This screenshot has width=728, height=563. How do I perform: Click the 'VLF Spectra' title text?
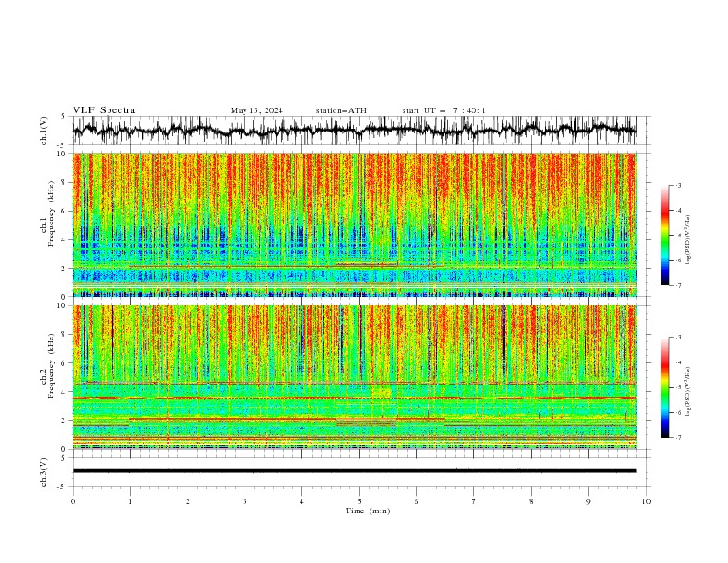coord(104,110)
